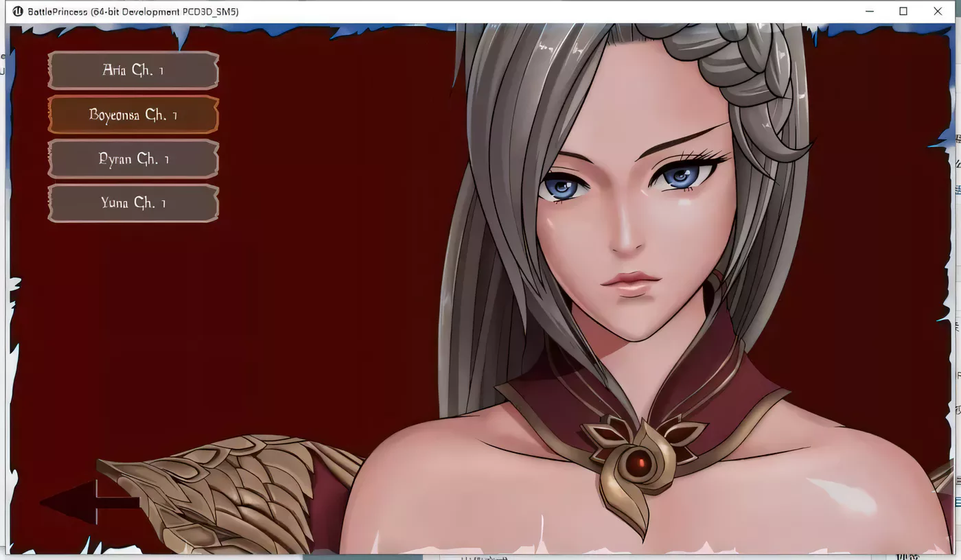Select the Aria Ch. 1 chapter

133,70
